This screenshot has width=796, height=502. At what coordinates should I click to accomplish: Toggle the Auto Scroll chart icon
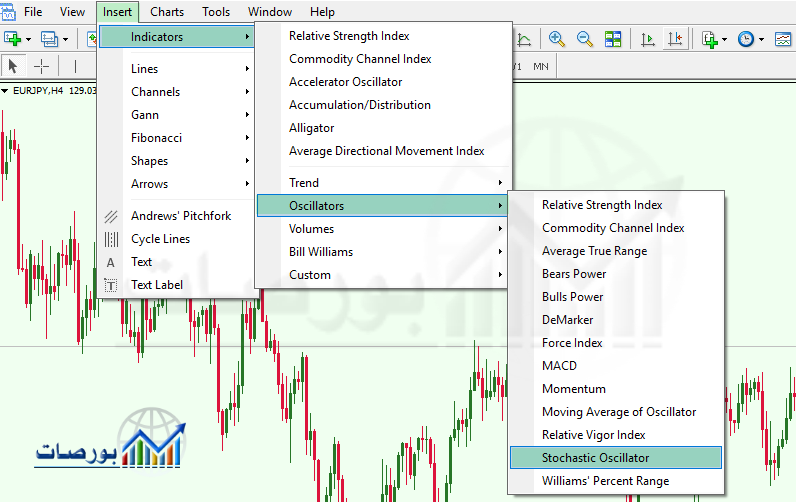(x=647, y=39)
